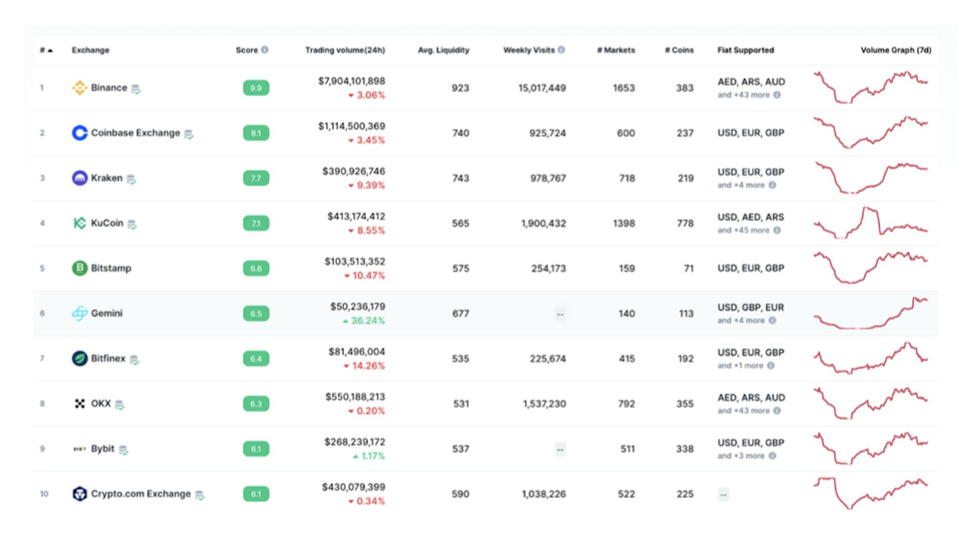This screenshot has height=556, width=980.
Task: Click the reserves badge icon beside Bitfinex
Action: click(134, 360)
